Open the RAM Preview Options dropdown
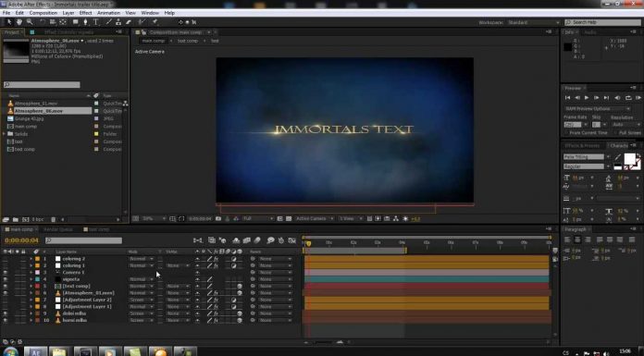The width and height of the screenshot is (644, 356). click(597, 109)
